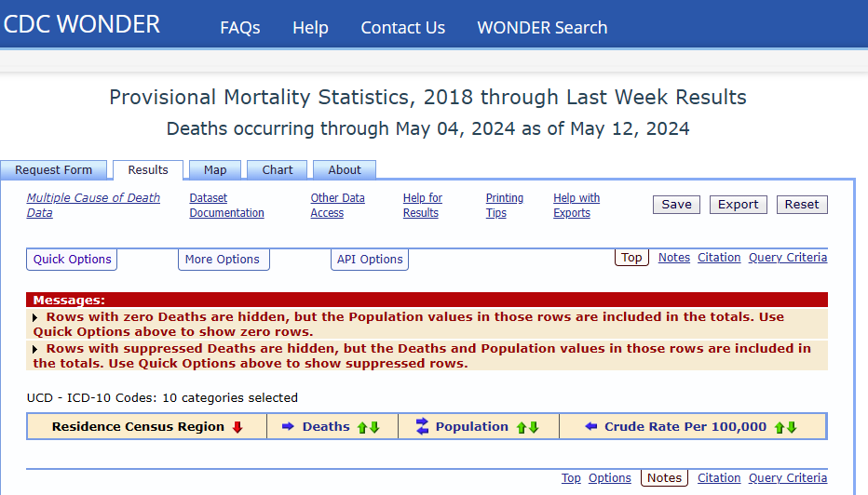Switch to the Request Form tab

54,169
